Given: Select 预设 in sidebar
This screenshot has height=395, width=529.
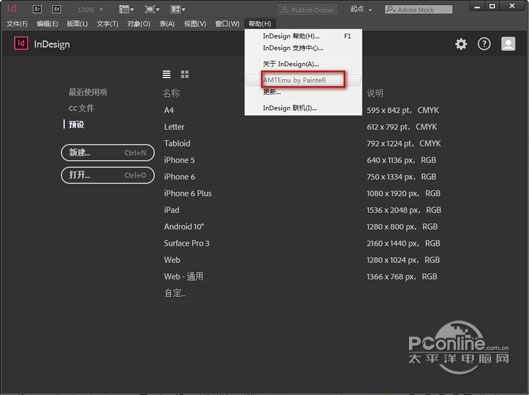Looking at the screenshot, I should [x=76, y=124].
